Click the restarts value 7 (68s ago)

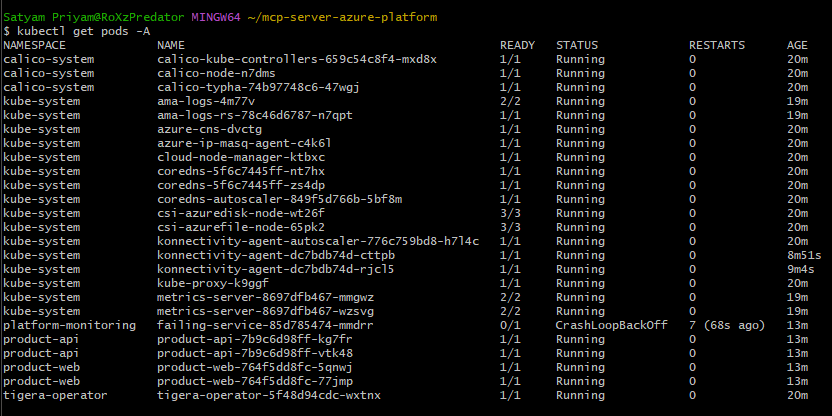727,325
